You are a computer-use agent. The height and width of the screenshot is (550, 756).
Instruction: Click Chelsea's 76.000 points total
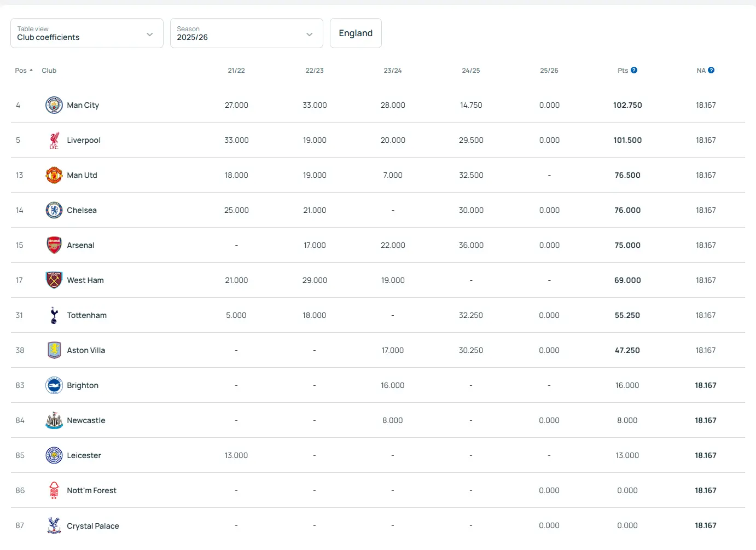tap(627, 210)
